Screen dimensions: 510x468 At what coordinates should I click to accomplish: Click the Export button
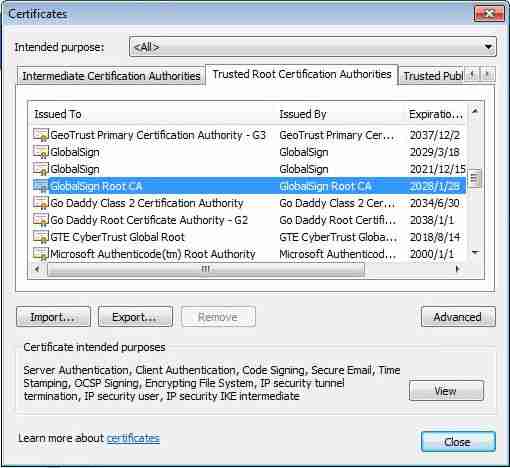135,317
